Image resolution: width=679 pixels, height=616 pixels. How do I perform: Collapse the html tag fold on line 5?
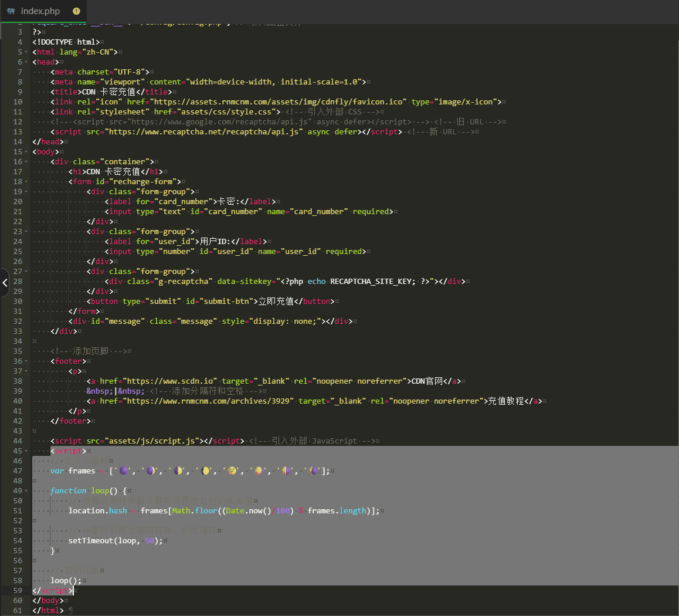click(26, 52)
